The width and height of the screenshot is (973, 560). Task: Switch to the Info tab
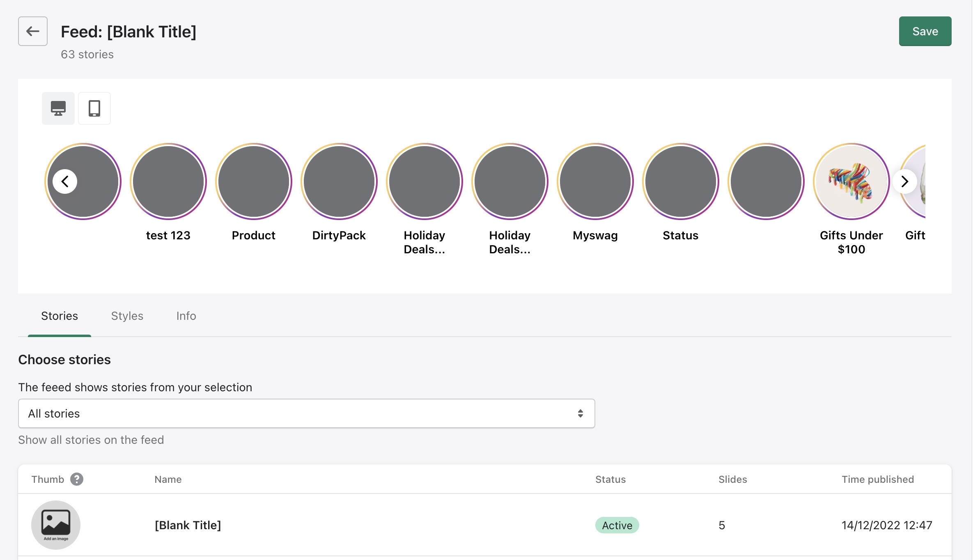click(x=186, y=316)
